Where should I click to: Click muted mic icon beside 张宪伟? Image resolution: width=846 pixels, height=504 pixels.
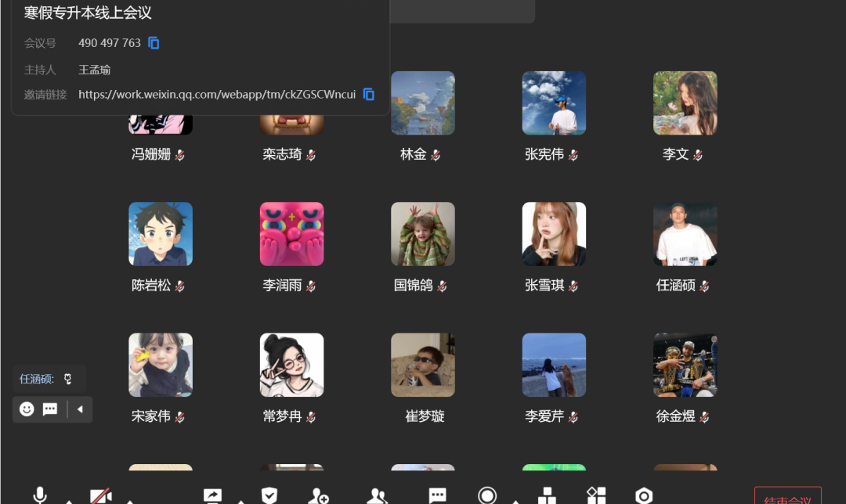pos(573,155)
